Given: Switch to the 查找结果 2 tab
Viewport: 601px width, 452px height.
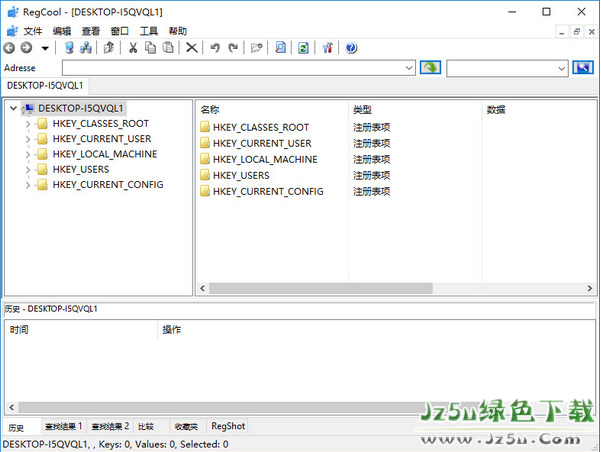Looking at the screenshot, I should tap(110, 426).
